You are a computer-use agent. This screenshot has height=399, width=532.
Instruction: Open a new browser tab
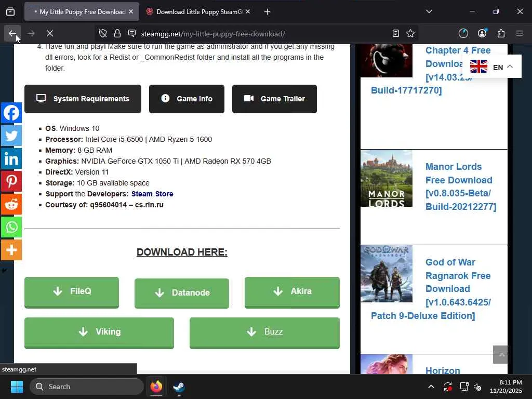[268, 12]
